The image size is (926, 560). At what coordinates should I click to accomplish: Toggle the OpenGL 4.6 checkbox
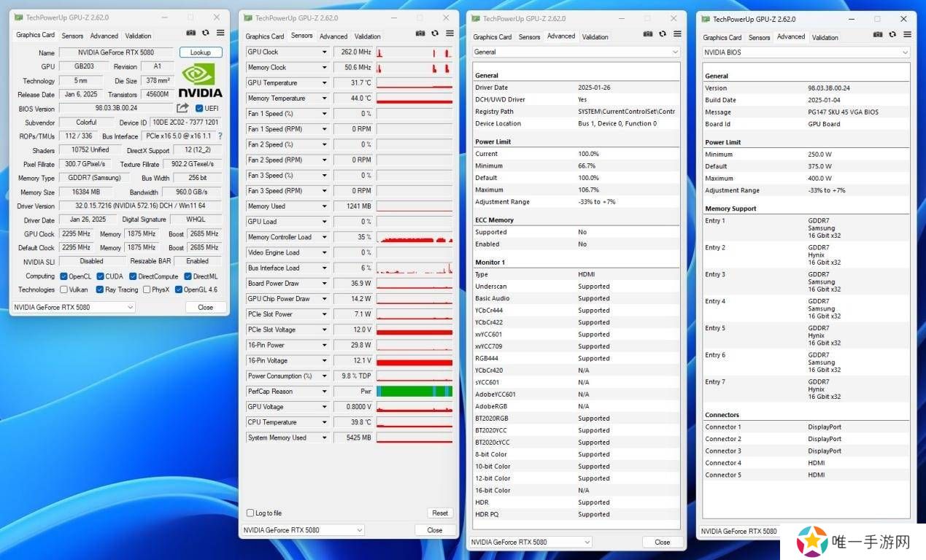click(x=179, y=289)
